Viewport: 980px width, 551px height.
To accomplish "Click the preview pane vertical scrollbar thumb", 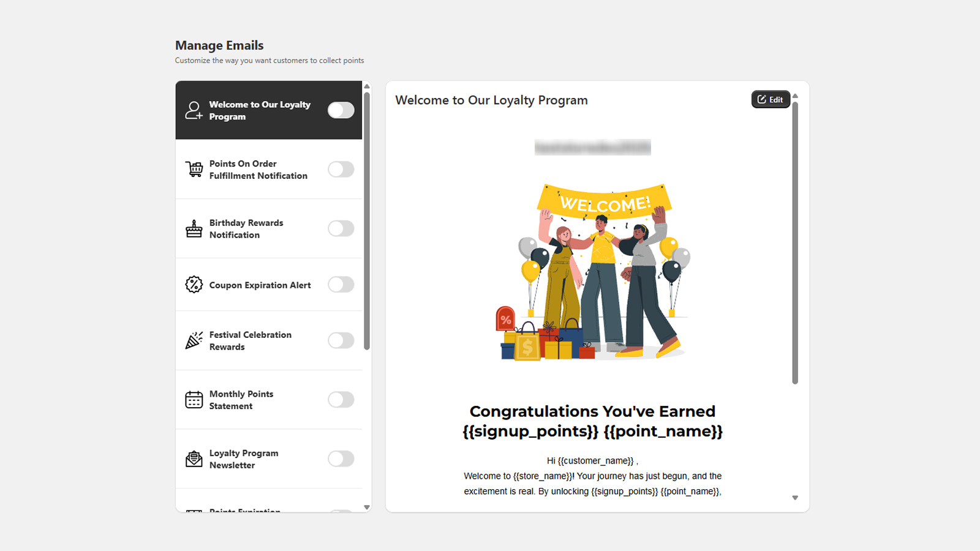I will click(x=795, y=243).
